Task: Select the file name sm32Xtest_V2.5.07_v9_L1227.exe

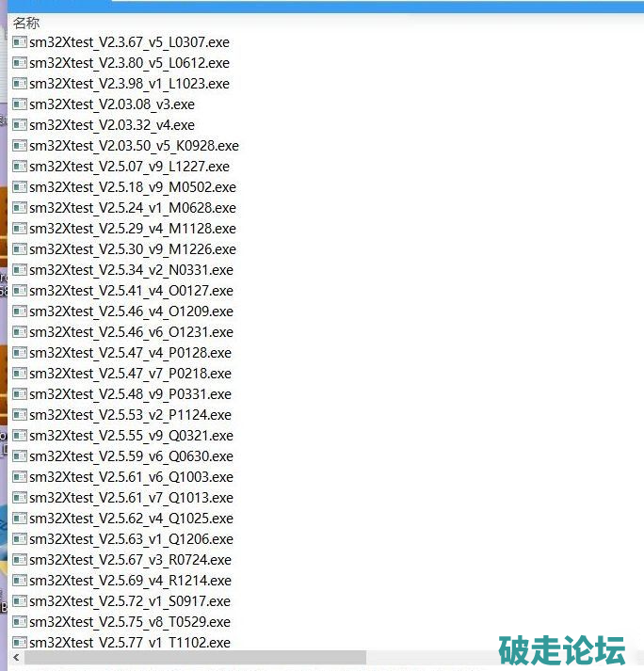Action: click(129, 167)
